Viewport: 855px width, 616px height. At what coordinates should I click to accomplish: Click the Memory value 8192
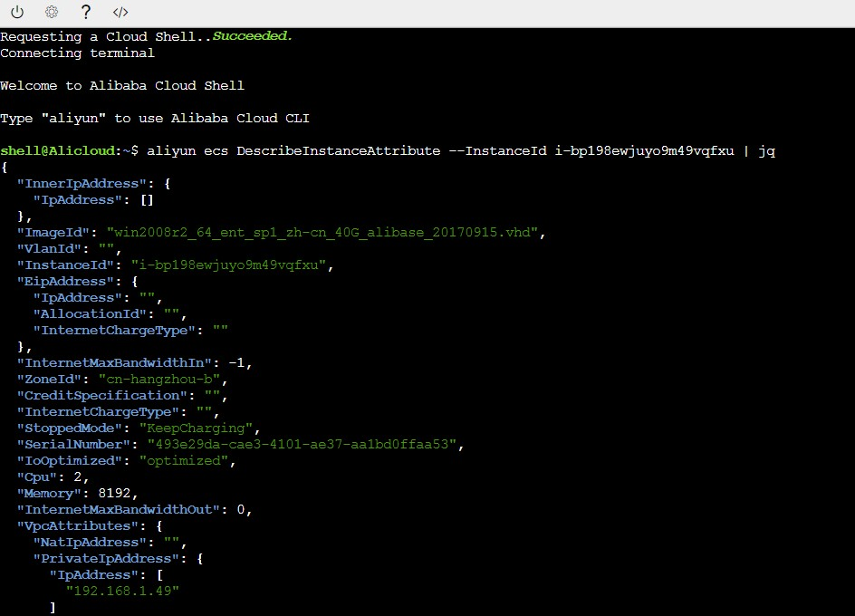click(114, 493)
